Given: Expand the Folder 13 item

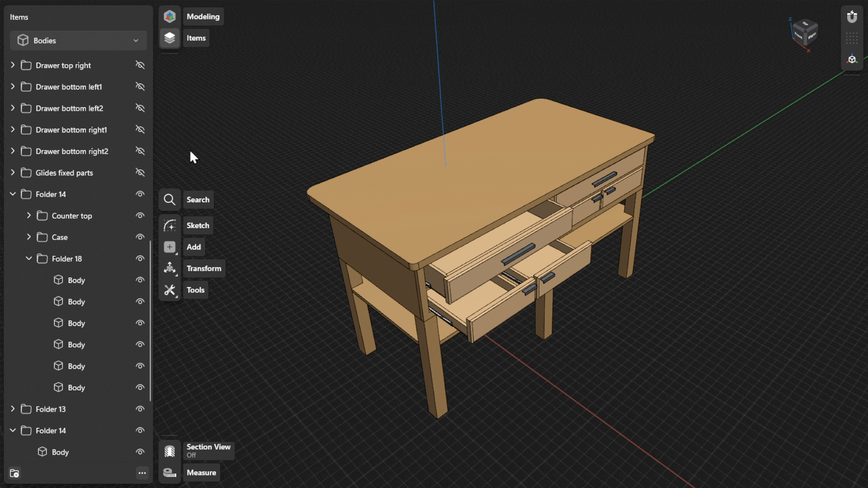Looking at the screenshot, I should click(13, 409).
